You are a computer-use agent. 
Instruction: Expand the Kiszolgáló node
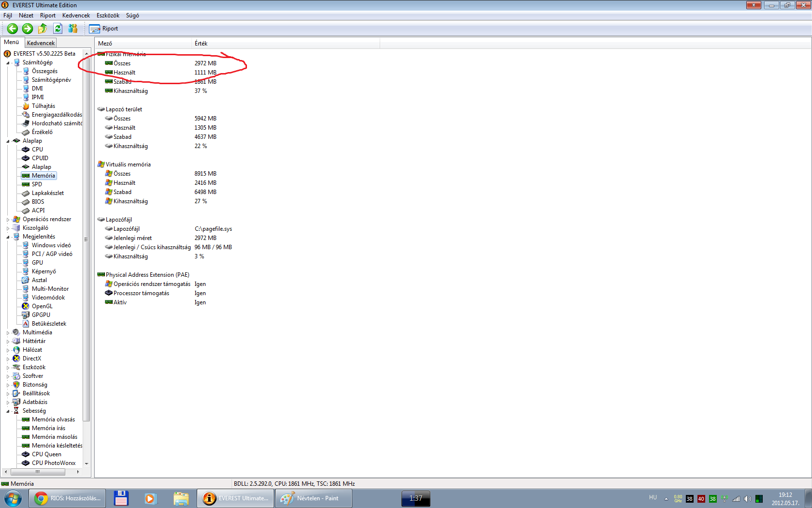pos(8,228)
